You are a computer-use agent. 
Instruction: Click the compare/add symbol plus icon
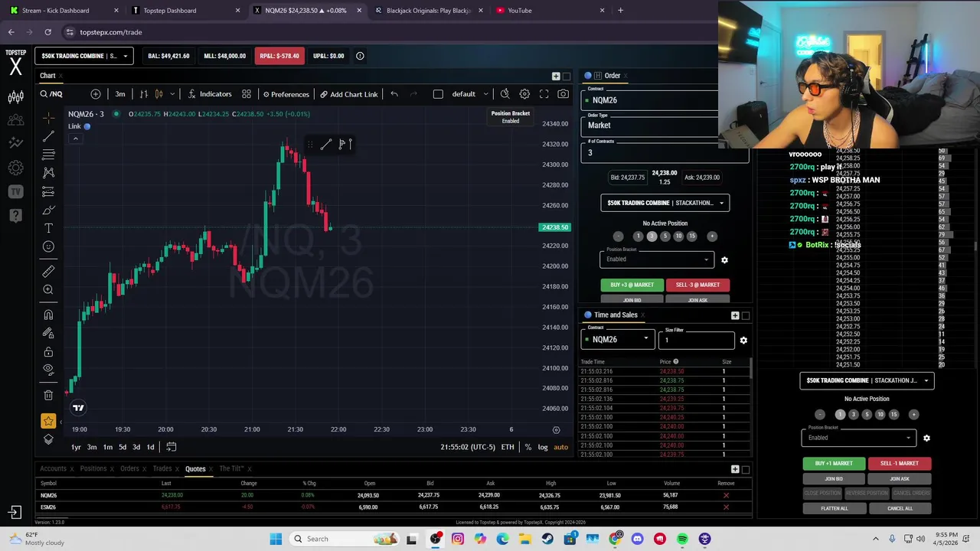pyautogui.click(x=96, y=94)
